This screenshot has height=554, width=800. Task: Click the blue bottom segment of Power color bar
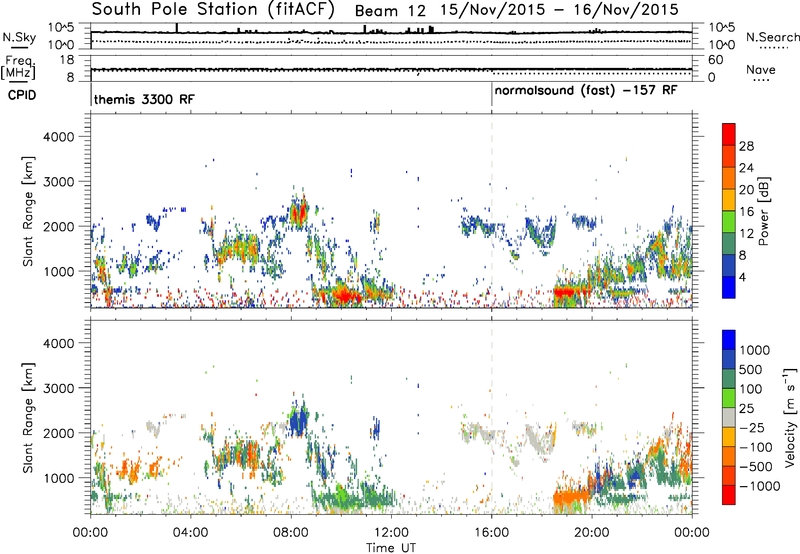pos(729,288)
